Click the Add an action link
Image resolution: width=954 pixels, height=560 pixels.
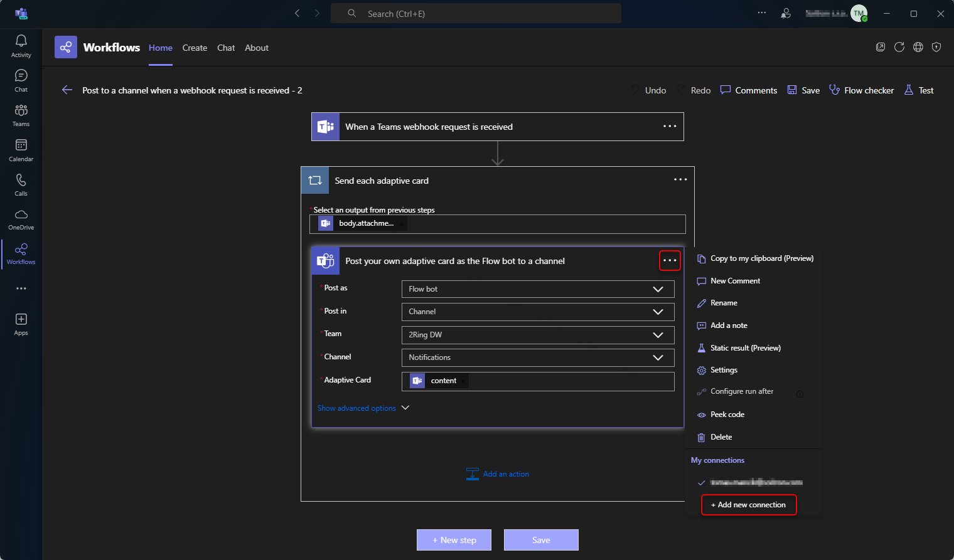[505, 473]
